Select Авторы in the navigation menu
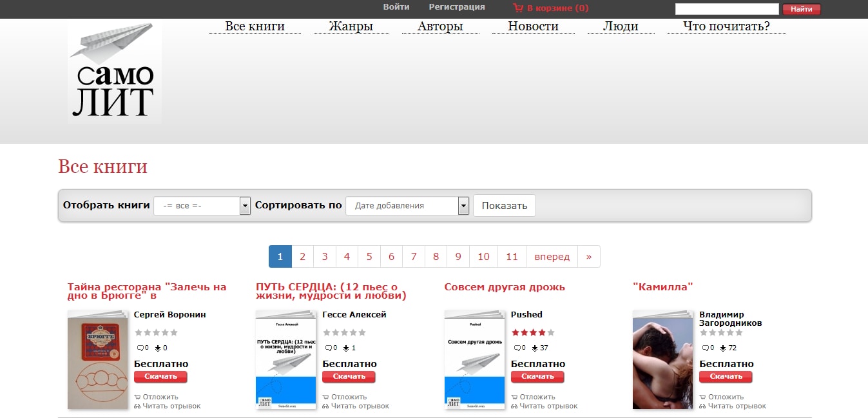The width and height of the screenshot is (868, 420). (440, 26)
